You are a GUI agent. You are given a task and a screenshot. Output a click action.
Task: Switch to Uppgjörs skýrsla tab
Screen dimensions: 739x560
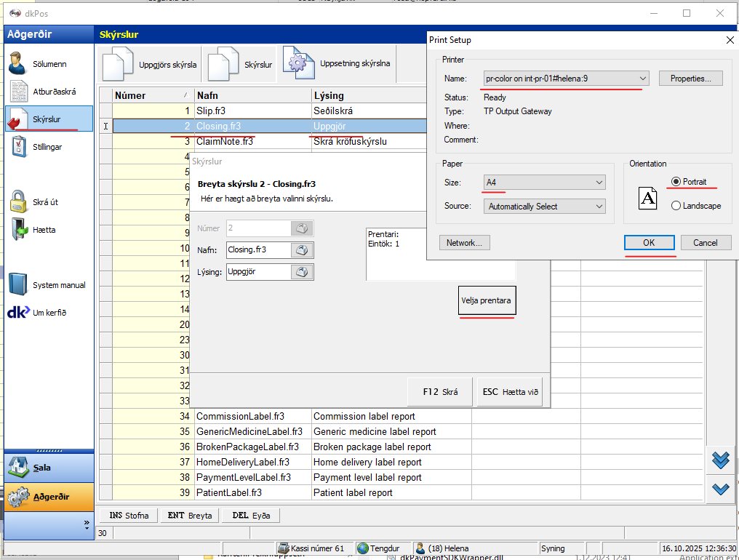(151, 65)
